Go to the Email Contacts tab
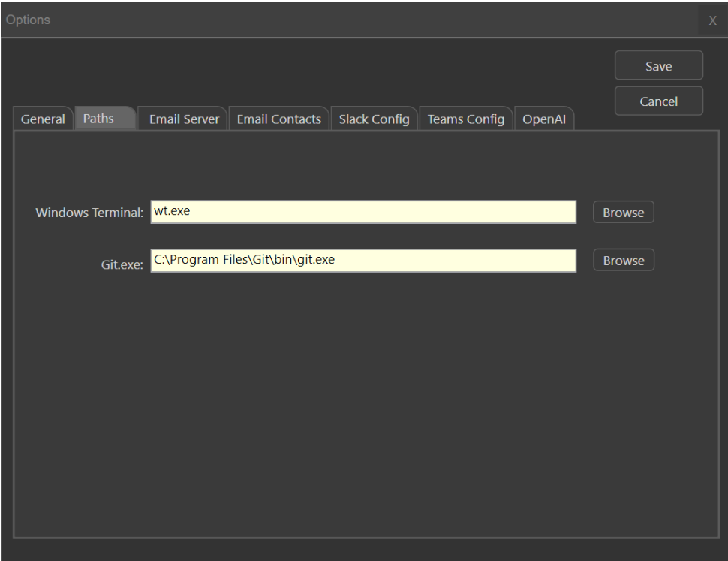 tap(278, 119)
